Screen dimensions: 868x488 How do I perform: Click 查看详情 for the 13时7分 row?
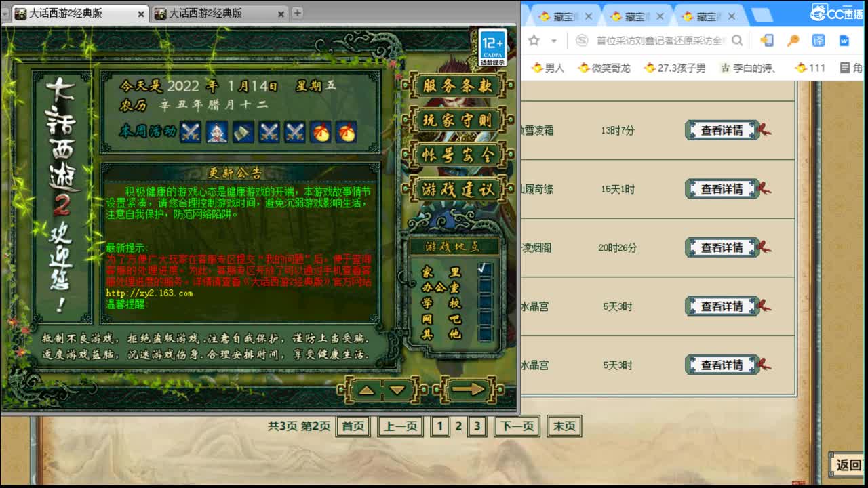pyautogui.click(x=723, y=130)
